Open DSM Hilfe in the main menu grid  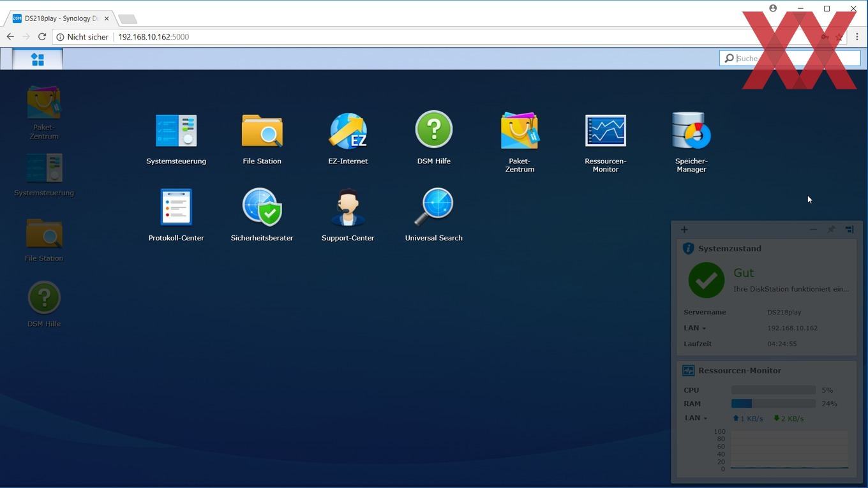pos(434,138)
